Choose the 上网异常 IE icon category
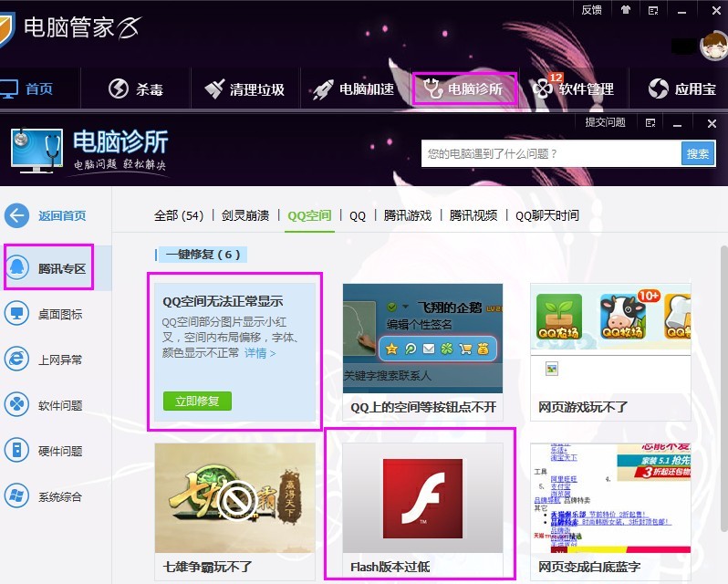 click(x=16, y=360)
